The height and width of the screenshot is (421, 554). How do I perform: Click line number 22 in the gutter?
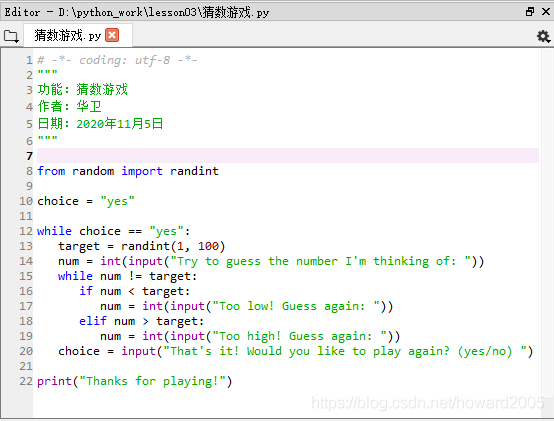point(26,381)
